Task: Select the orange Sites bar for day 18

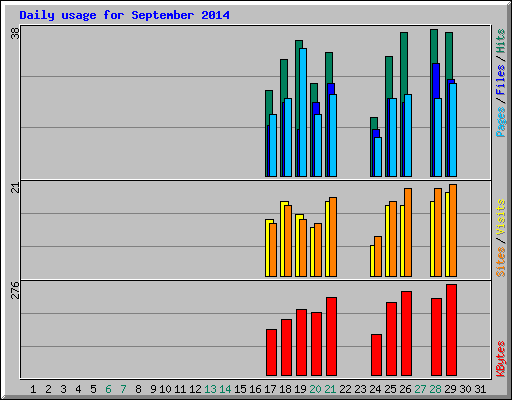Action: click(x=288, y=241)
